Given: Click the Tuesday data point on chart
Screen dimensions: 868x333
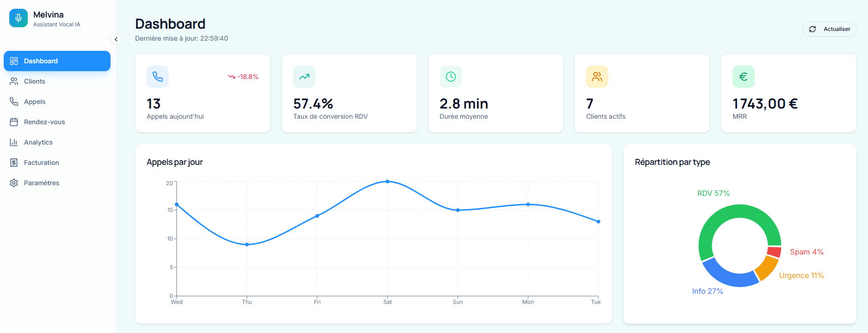Looking at the screenshot, I should click(x=598, y=222).
